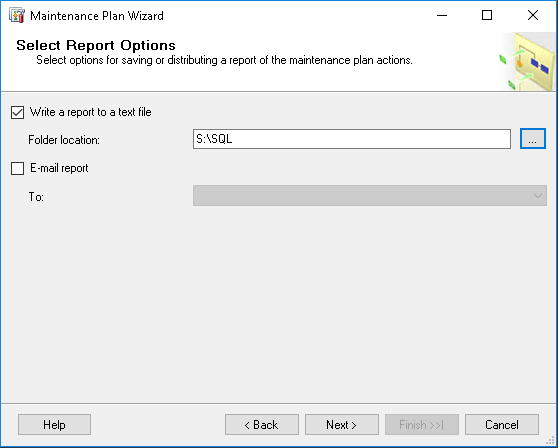Expand the To recipient dropdown

370,195
